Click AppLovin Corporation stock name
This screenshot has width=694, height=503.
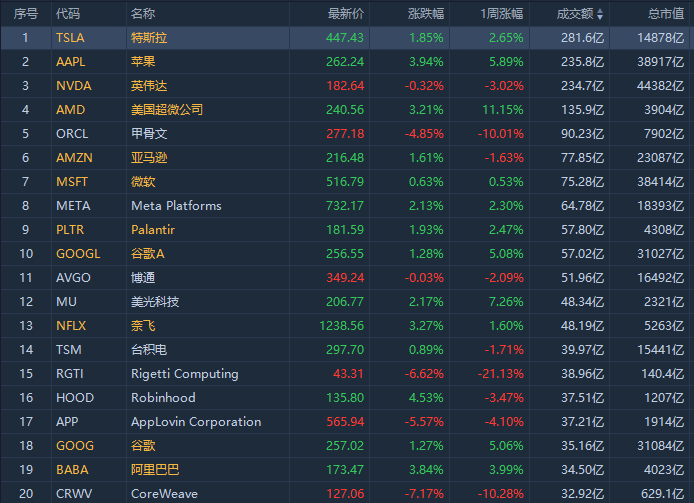196,422
